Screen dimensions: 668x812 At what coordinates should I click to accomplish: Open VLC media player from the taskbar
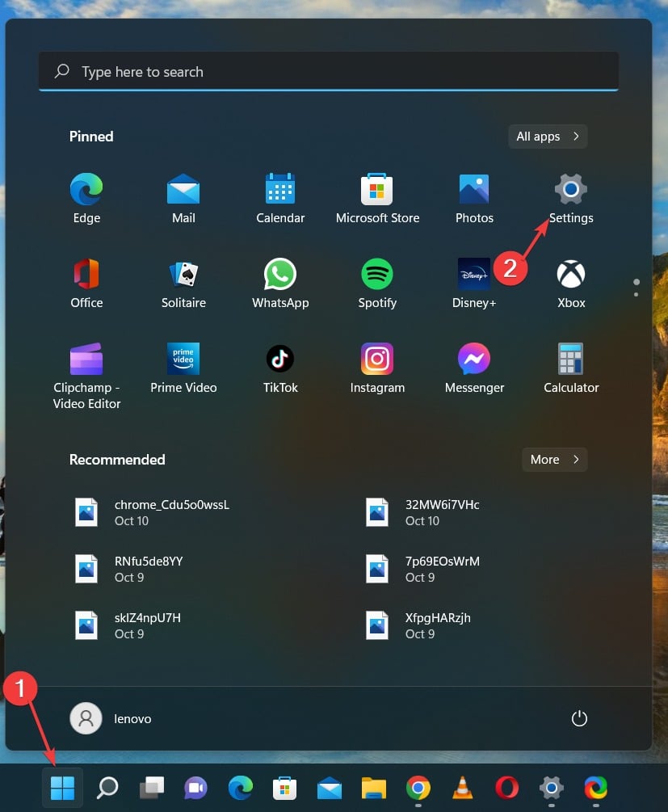pos(462,788)
